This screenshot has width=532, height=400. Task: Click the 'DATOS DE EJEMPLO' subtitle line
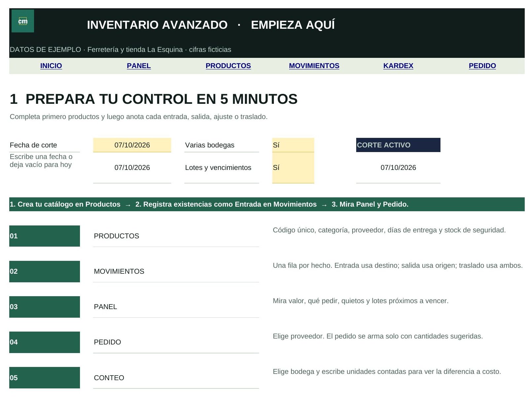120,50
